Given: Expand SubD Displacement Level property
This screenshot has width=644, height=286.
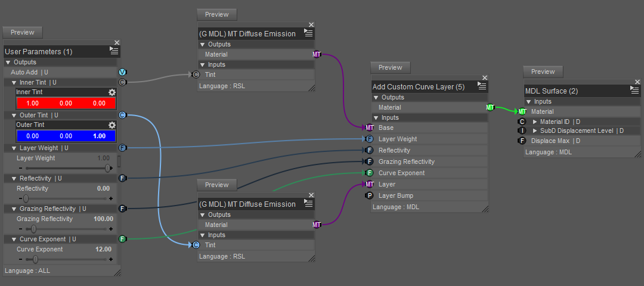Looking at the screenshot, I should point(535,131).
